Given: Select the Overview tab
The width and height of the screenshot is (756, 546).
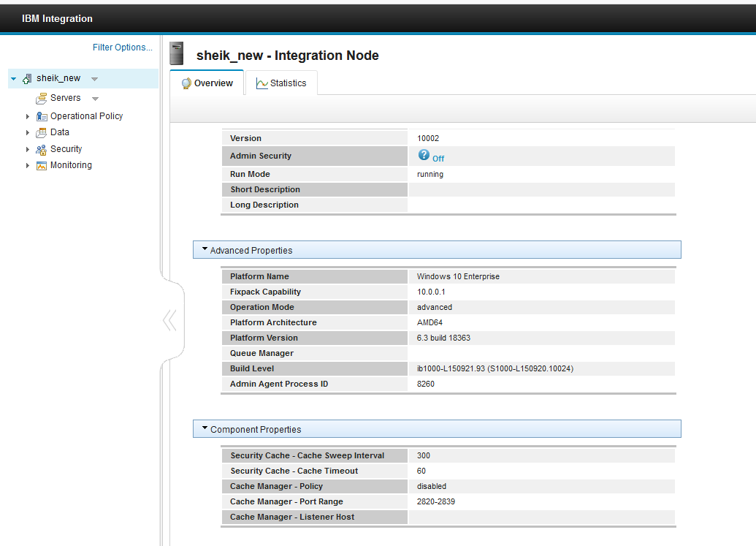Looking at the screenshot, I should coord(207,83).
